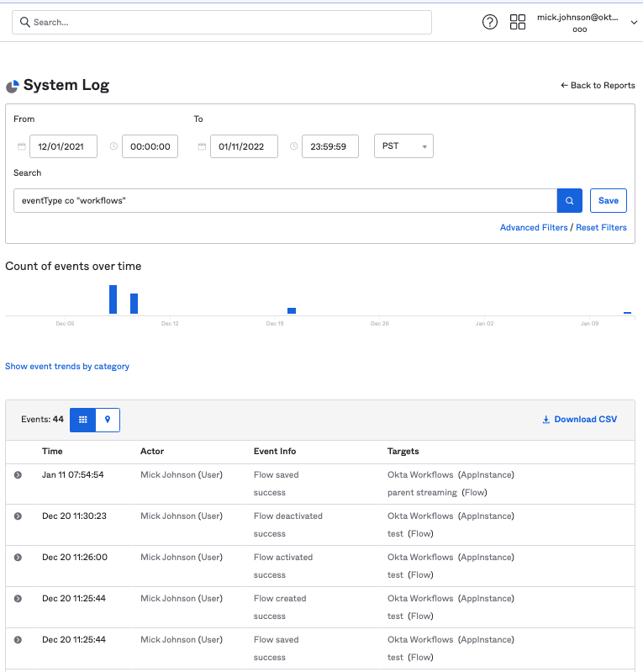Click the help question mark icon

[490, 22]
